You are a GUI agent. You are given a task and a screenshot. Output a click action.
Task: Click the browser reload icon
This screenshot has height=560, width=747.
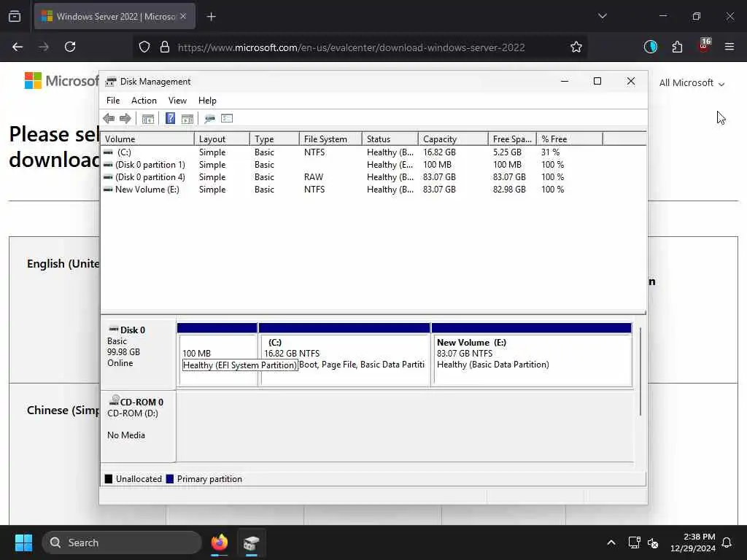70,47
